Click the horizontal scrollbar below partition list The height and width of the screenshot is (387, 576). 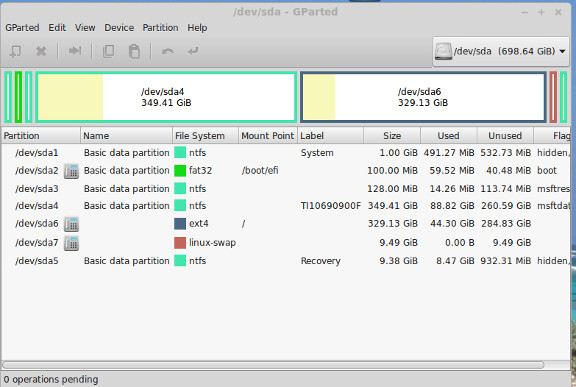click(273, 365)
